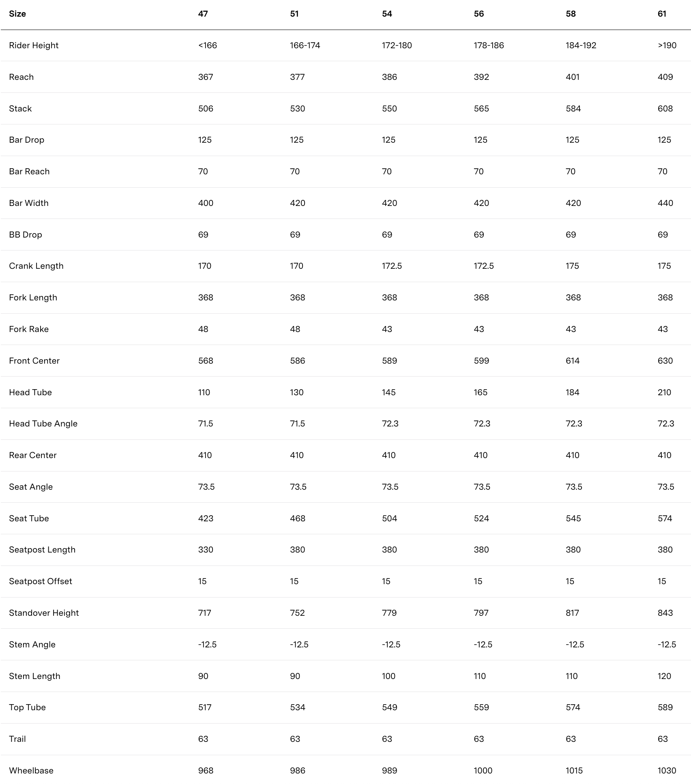Select the Seatpost Length 330 cell

[x=206, y=550]
